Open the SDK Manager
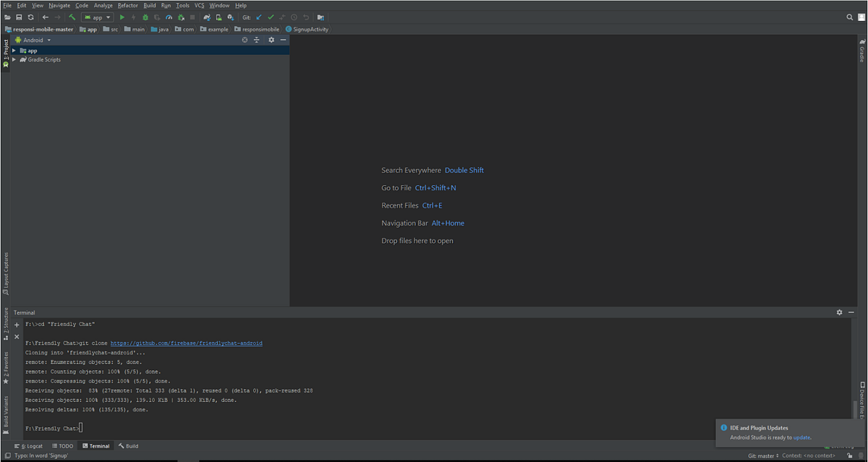This screenshot has height=462, width=868. [x=230, y=17]
